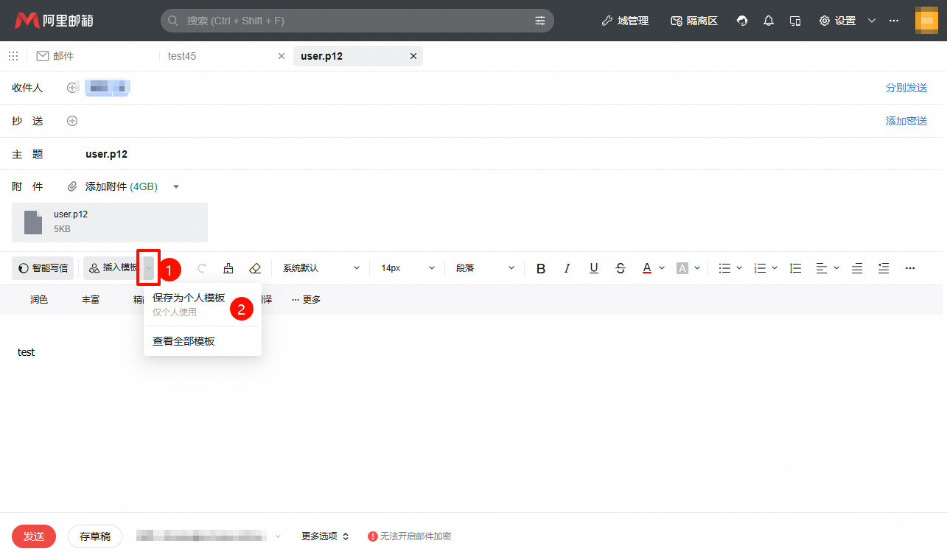Switch to the test45 tab

182,56
